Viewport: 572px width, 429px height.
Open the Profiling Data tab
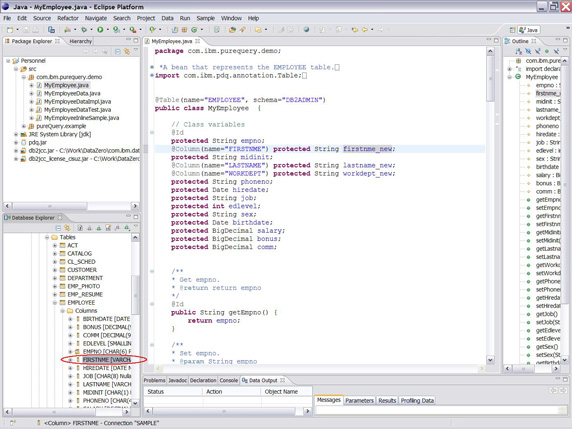click(x=417, y=401)
